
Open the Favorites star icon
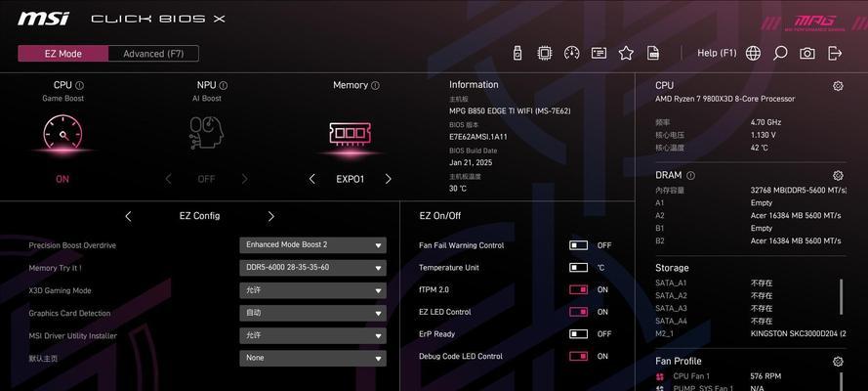(626, 53)
